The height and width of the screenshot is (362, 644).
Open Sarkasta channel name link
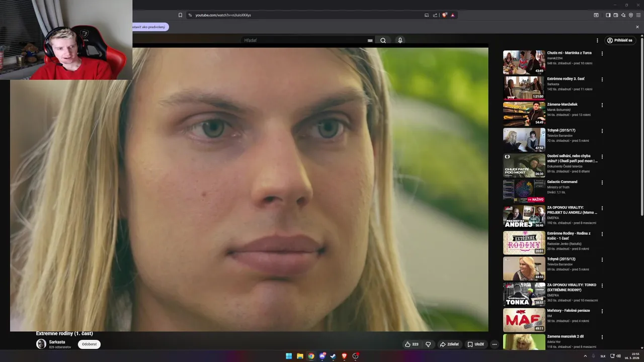pyautogui.click(x=57, y=342)
